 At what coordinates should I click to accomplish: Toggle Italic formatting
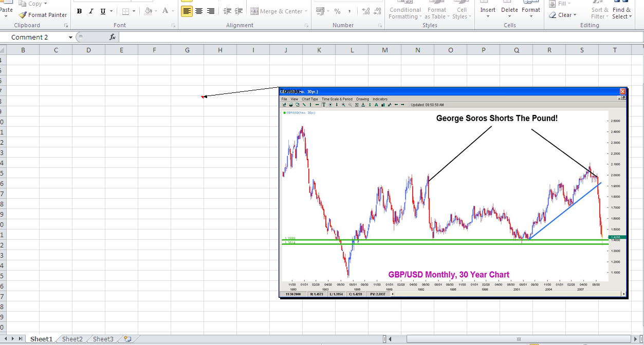[x=91, y=11]
